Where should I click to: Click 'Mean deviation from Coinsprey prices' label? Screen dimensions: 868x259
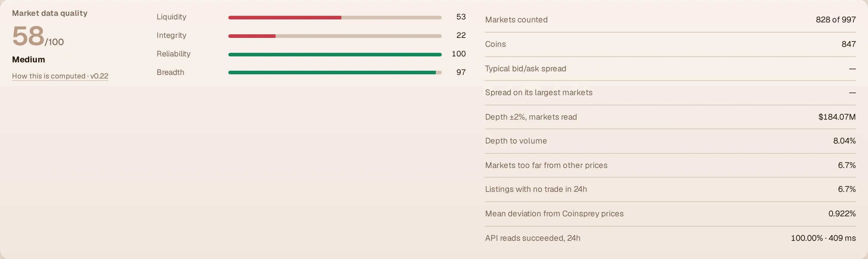click(x=554, y=214)
